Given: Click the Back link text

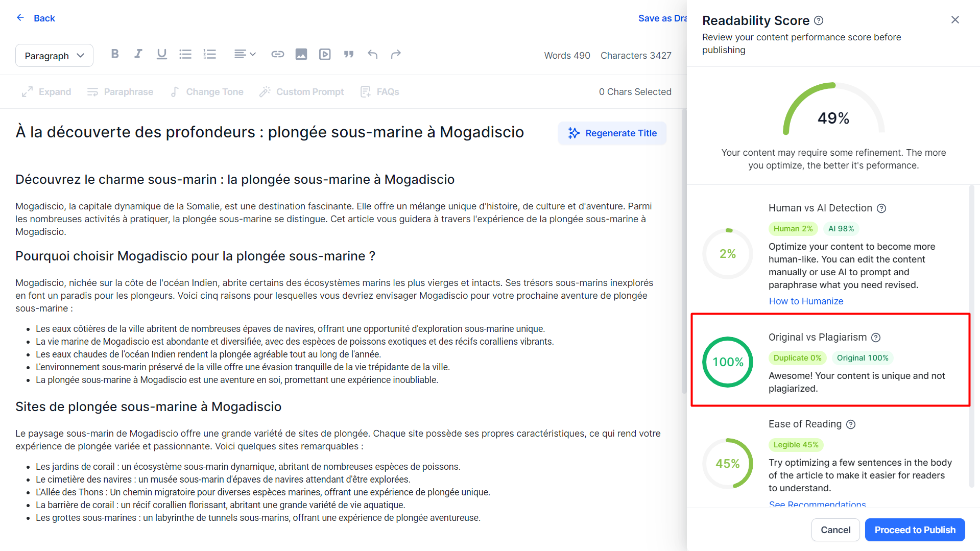Looking at the screenshot, I should pyautogui.click(x=44, y=18).
